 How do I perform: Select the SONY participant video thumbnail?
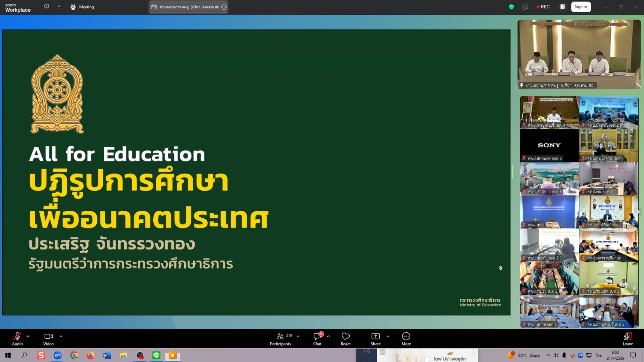point(549,145)
